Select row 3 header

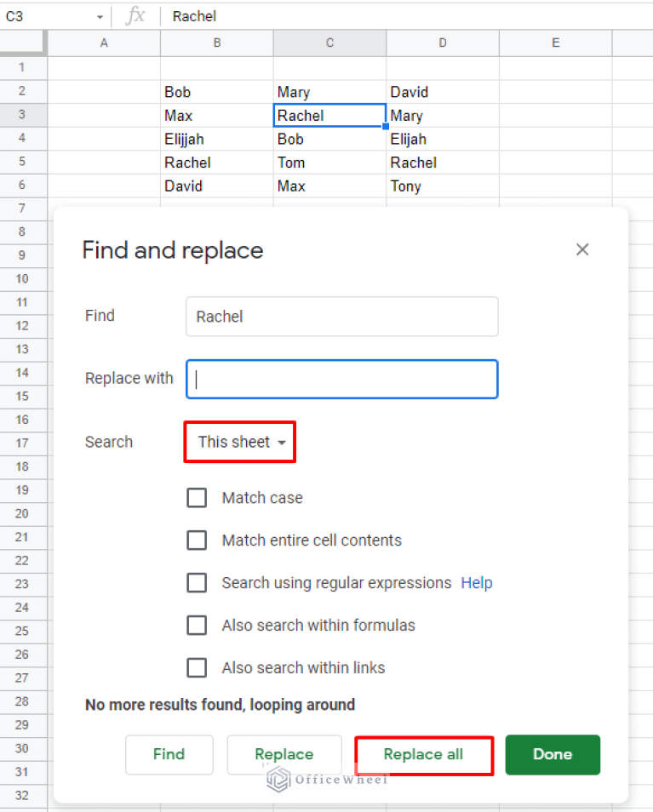23,116
